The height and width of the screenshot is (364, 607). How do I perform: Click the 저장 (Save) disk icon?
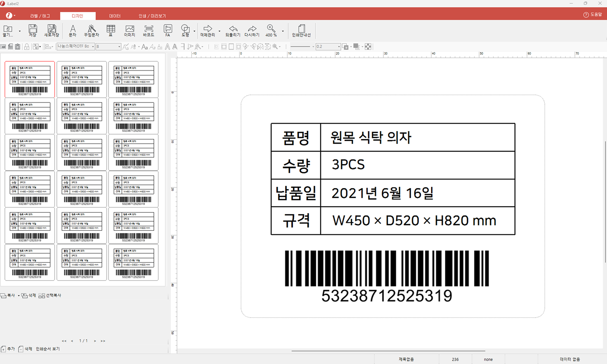[33, 28]
